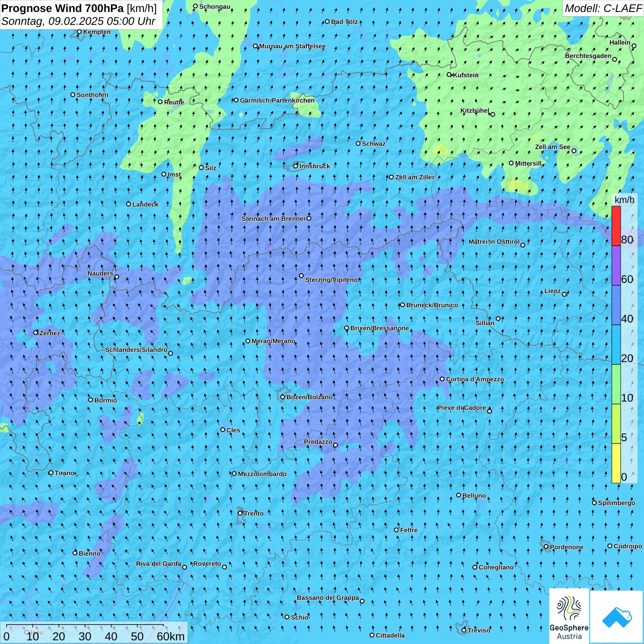Click the Bruneck/Brunico label
644x644 pixels.
point(432,305)
